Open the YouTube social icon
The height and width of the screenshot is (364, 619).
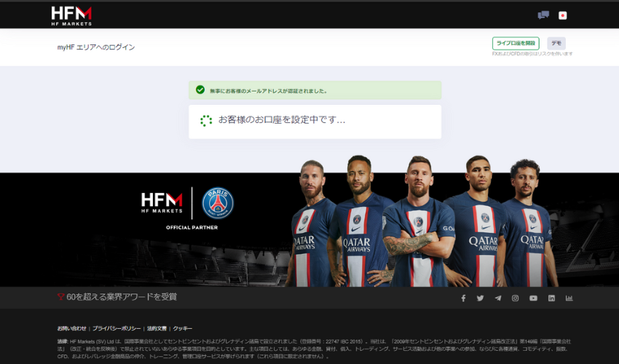tap(533, 298)
